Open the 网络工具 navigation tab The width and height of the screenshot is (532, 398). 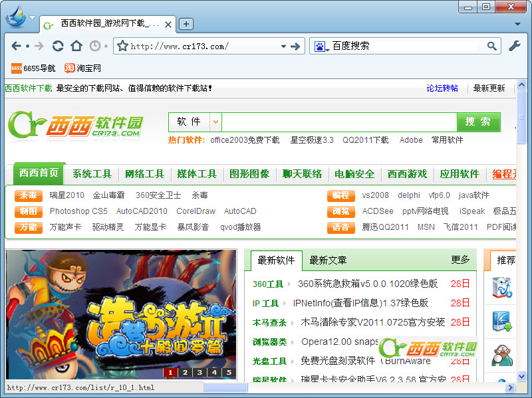pos(144,174)
